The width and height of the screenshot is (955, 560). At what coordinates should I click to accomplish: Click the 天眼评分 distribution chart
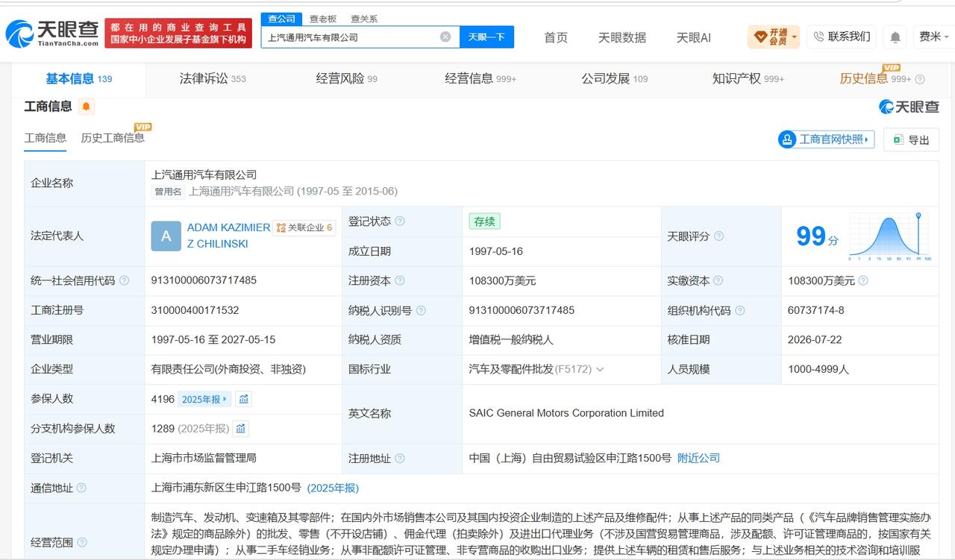tap(891, 236)
